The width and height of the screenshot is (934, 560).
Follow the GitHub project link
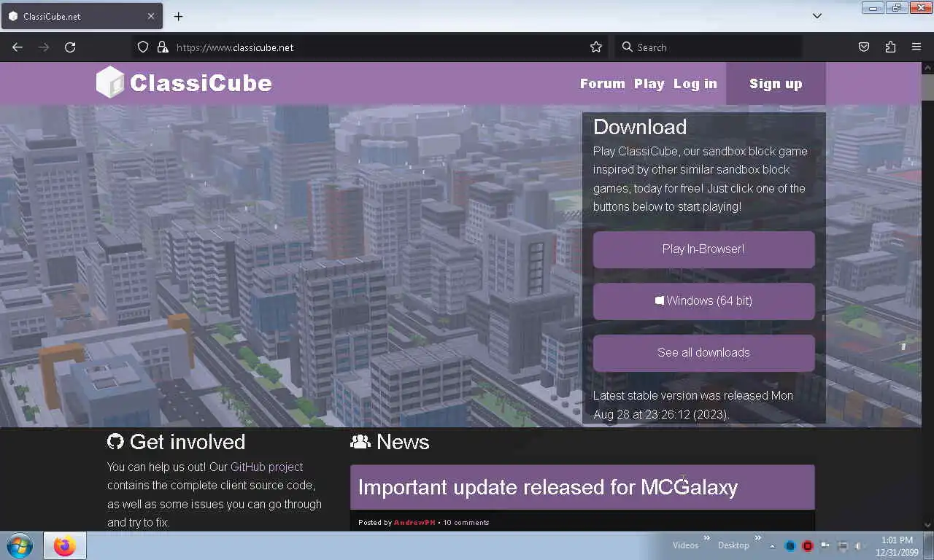tap(266, 467)
